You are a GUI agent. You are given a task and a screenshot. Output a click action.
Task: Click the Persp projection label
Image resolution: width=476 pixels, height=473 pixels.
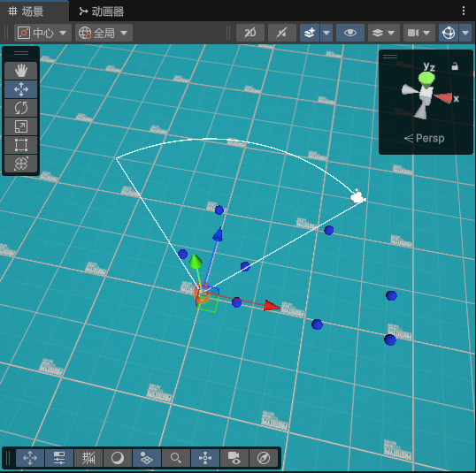pos(430,138)
